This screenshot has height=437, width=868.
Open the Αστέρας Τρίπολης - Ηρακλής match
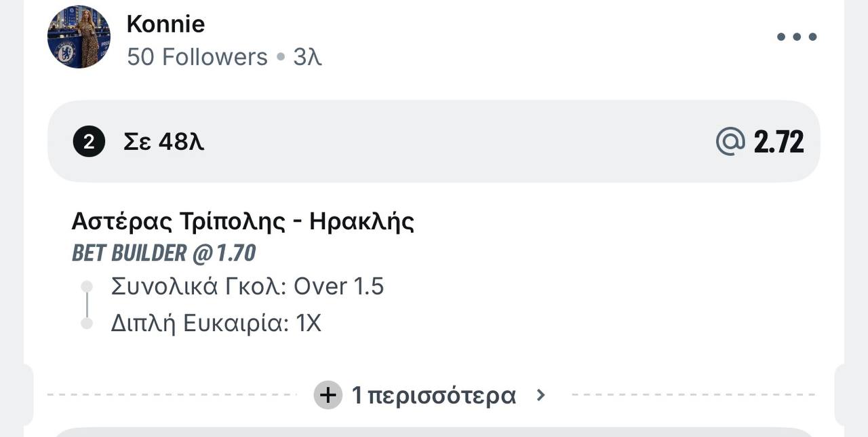(x=243, y=221)
